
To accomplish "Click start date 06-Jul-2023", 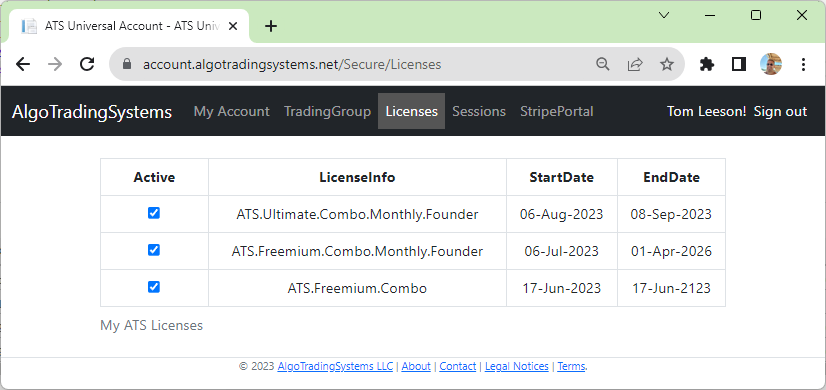I will (562, 251).
